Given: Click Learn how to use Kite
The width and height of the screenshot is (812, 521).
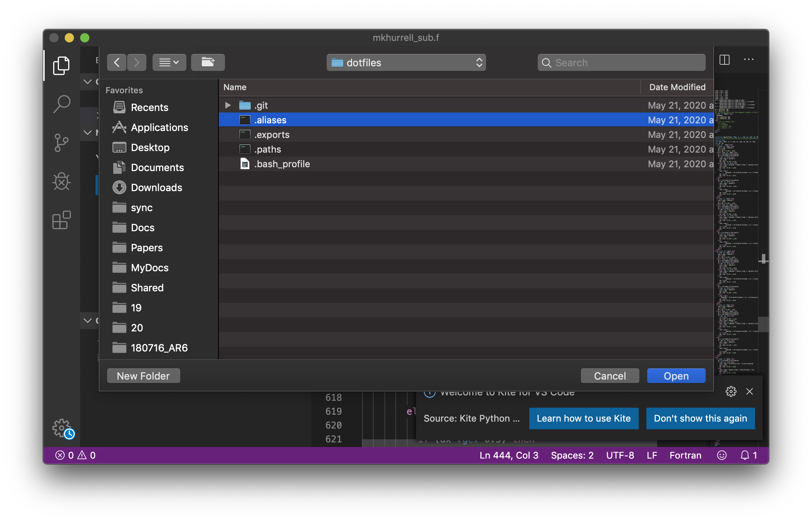Looking at the screenshot, I should [x=584, y=418].
